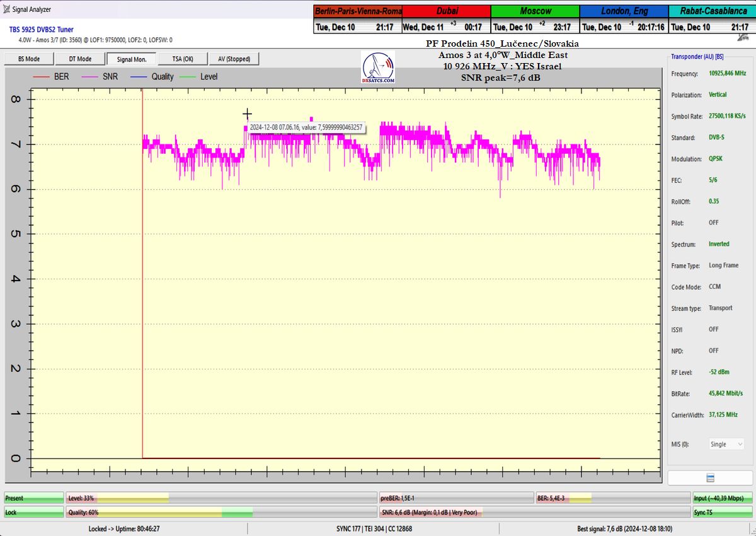Click the DXSATCS.COM satellite dish logo
This screenshot has width=756, height=536.
pos(378,68)
